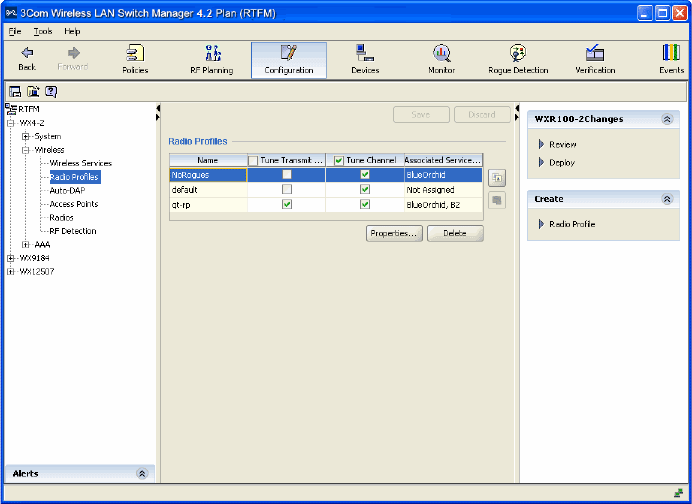692x504 pixels.
Task: Switch to the RF Planning view
Action: point(211,60)
